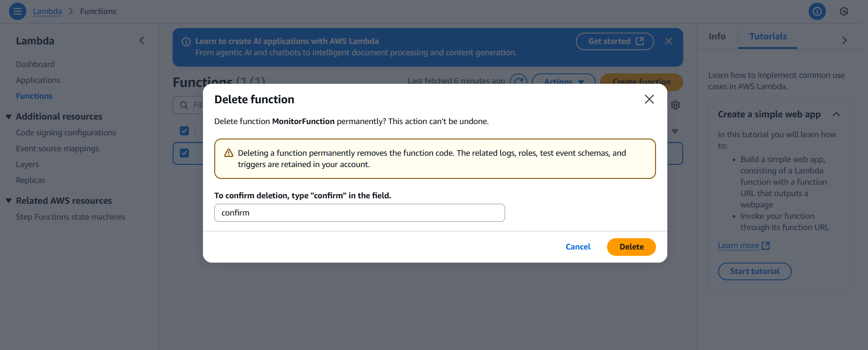This screenshot has width=868, height=350.
Task: Dismiss the AI applications banner
Action: 668,41
